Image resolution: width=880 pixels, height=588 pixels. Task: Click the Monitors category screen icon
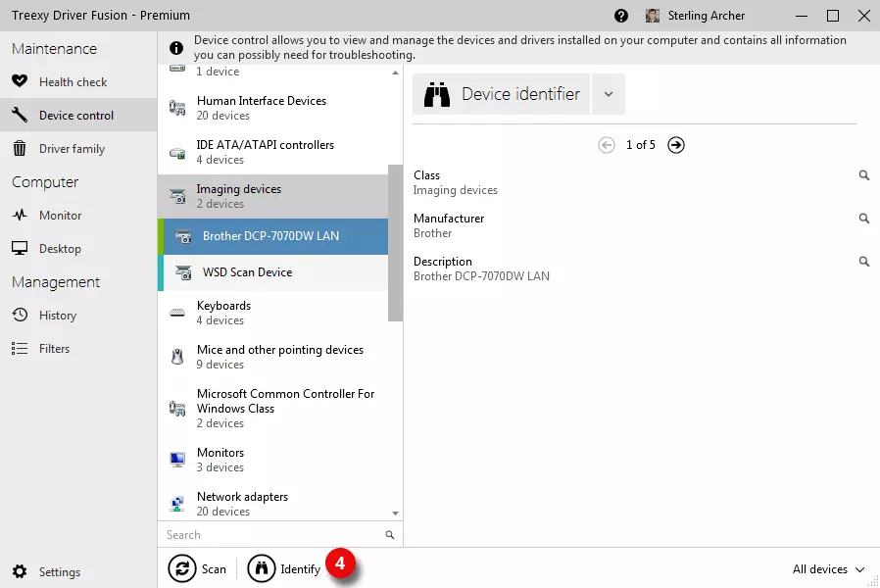click(177, 460)
